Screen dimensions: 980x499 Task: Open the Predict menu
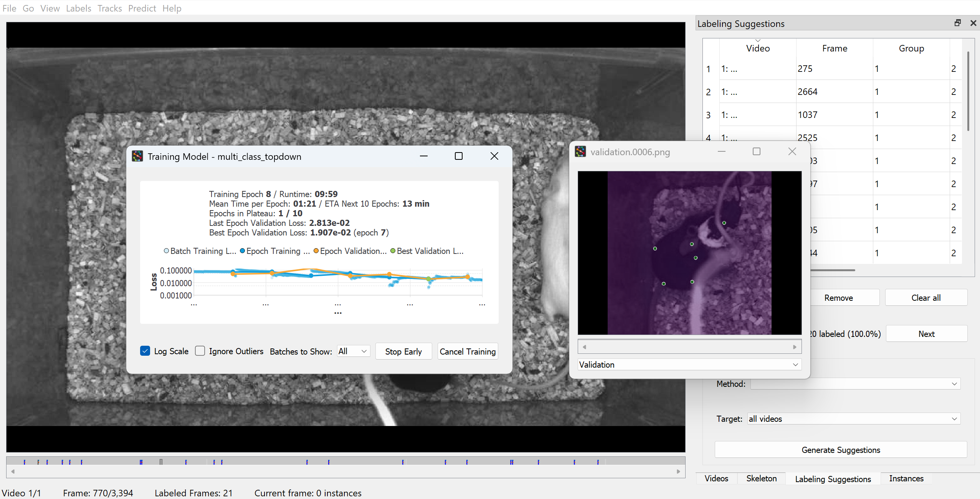tap(142, 8)
